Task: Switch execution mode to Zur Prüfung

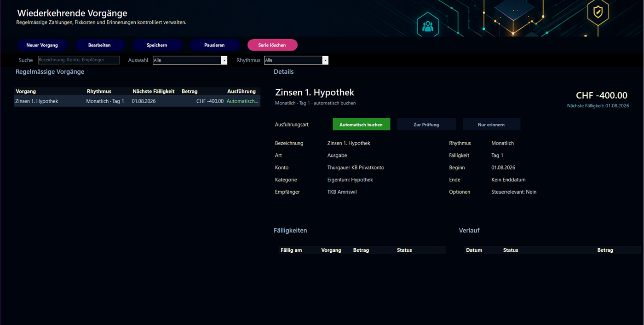Action: [426, 124]
